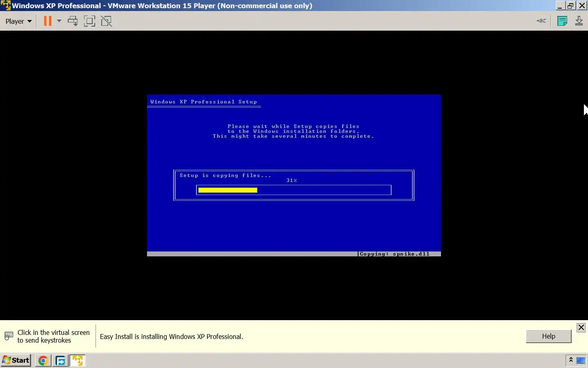Expand the power options dropdown arrow
Image resolution: width=588 pixels, height=368 pixels.
pos(59,21)
